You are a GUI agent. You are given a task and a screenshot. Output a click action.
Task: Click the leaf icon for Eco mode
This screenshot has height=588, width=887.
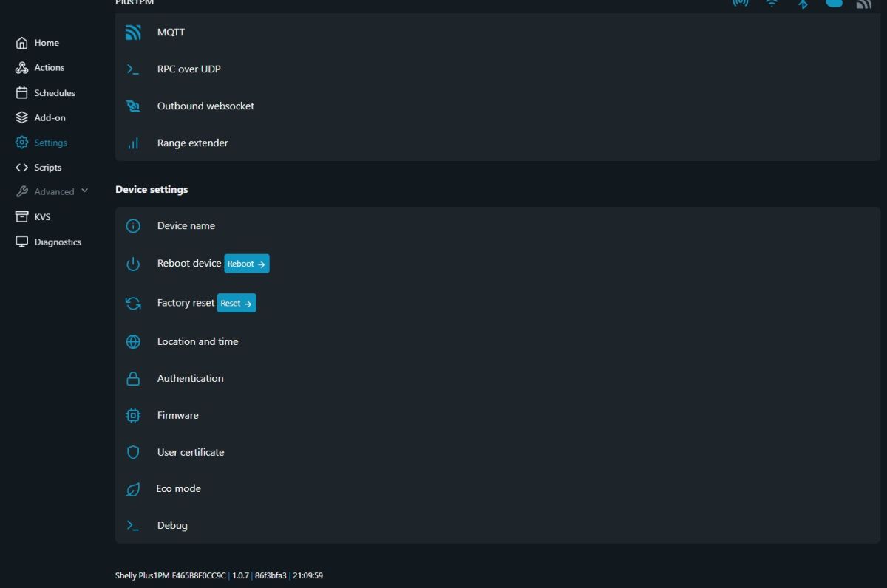tap(133, 489)
